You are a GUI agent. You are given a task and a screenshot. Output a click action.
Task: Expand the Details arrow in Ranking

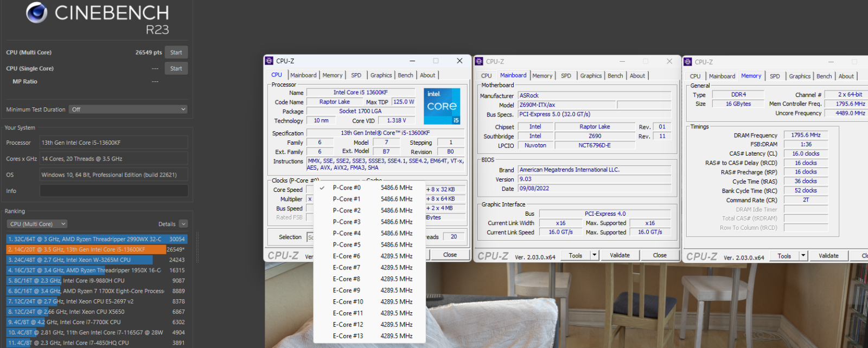(183, 224)
